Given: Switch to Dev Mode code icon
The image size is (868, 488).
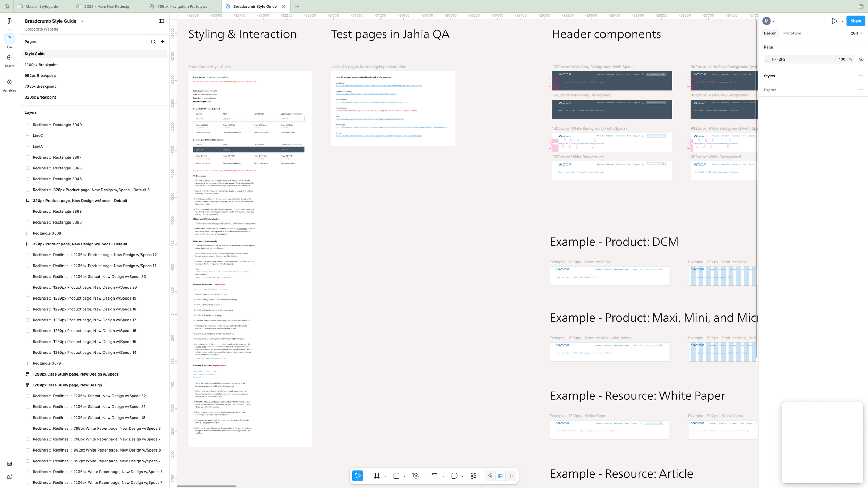Looking at the screenshot, I should (510, 476).
